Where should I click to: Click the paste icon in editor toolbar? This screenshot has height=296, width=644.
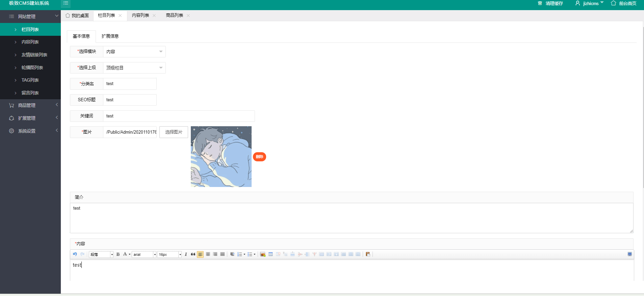pos(368,254)
